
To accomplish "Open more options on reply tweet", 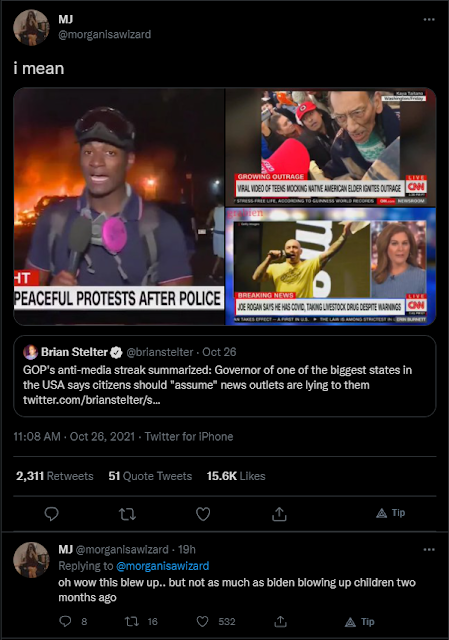I will pyautogui.click(x=429, y=549).
